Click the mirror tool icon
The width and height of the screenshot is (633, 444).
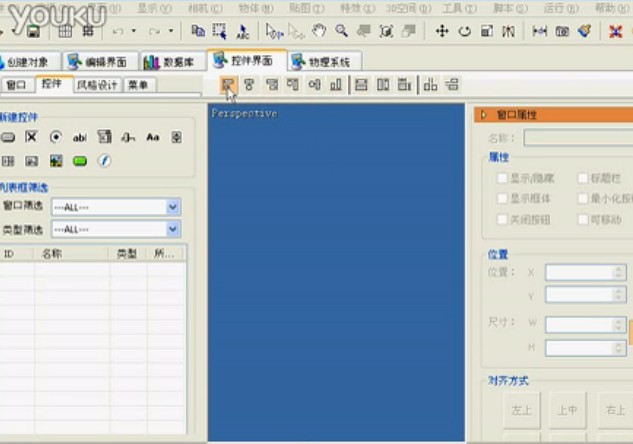(508, 31)
